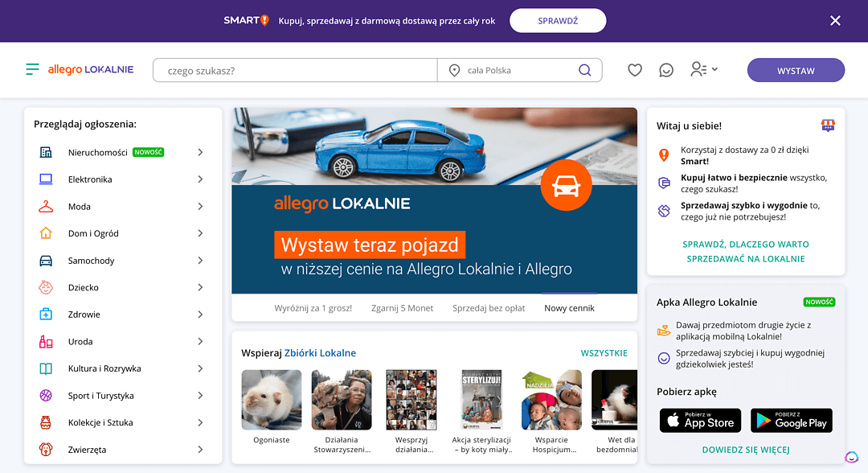
Task: Click the Kolekcje i Sztuka vase icon
Action: click(46, 422)
